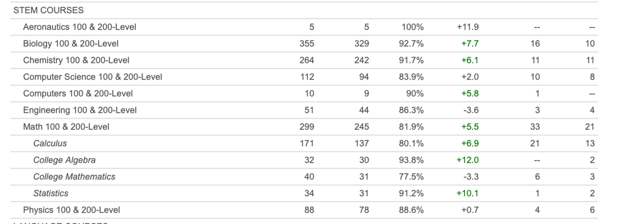Select Chemistry 100 & 200-Level course name
Screen dimensions: 644x224
click(x=76, y=60)
